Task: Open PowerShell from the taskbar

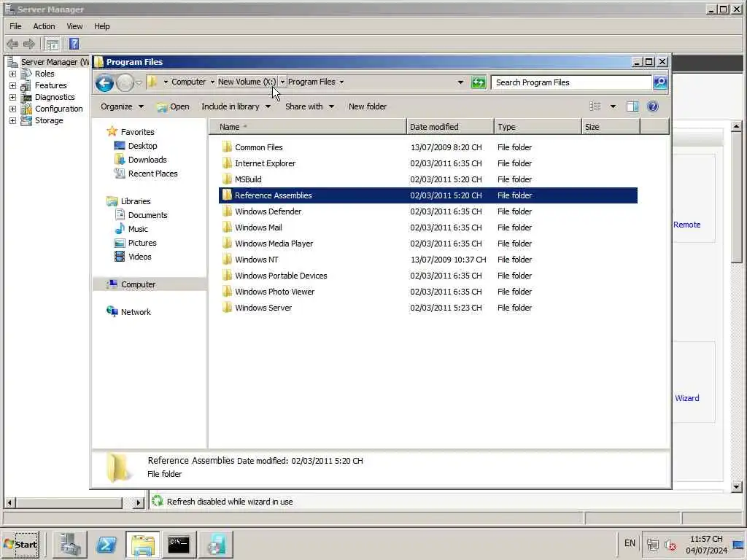Action: pyautogui.click(x=106, y=544)
